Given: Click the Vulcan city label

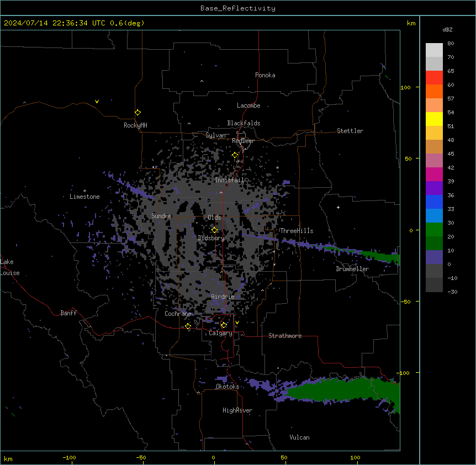Looking at the screenshot, I should 300,437.
